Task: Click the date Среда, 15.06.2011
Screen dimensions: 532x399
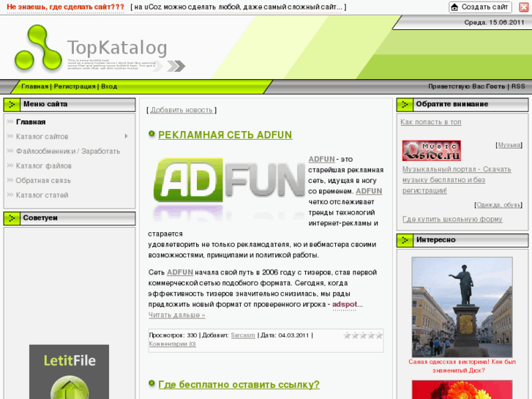Action: click(494, 23)
